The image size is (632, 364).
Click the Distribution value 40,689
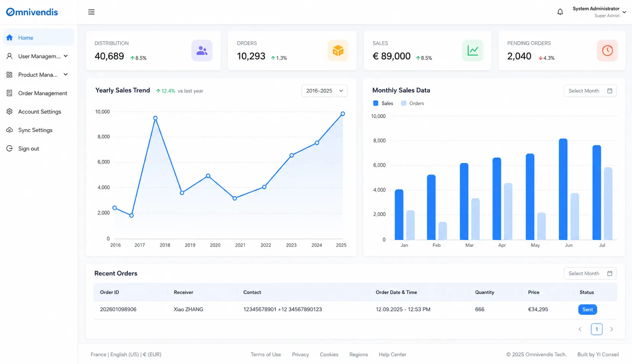[x=109, y=56]
